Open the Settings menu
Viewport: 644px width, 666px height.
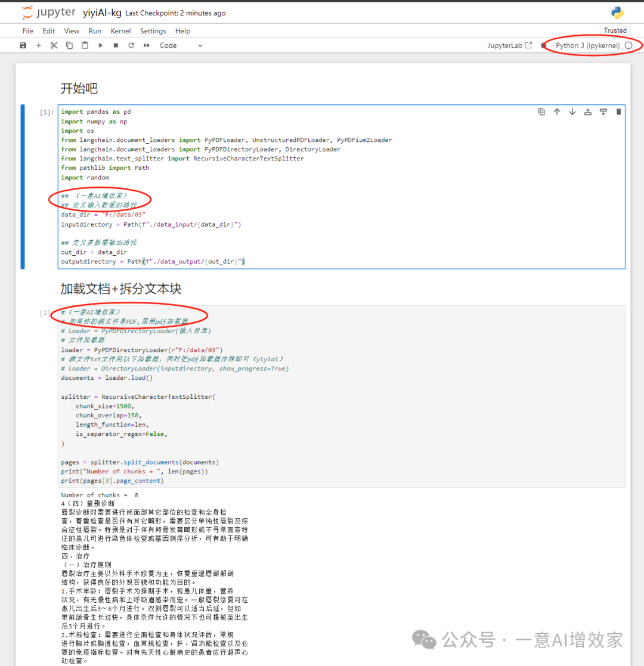pos(153,31)
